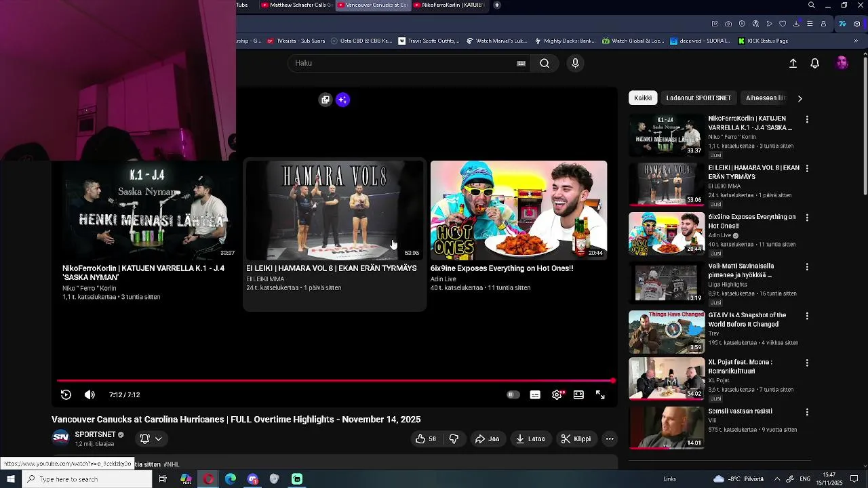Like the video (58 likes)
This screenshot has height=488, width=868.
coord(426,439)
